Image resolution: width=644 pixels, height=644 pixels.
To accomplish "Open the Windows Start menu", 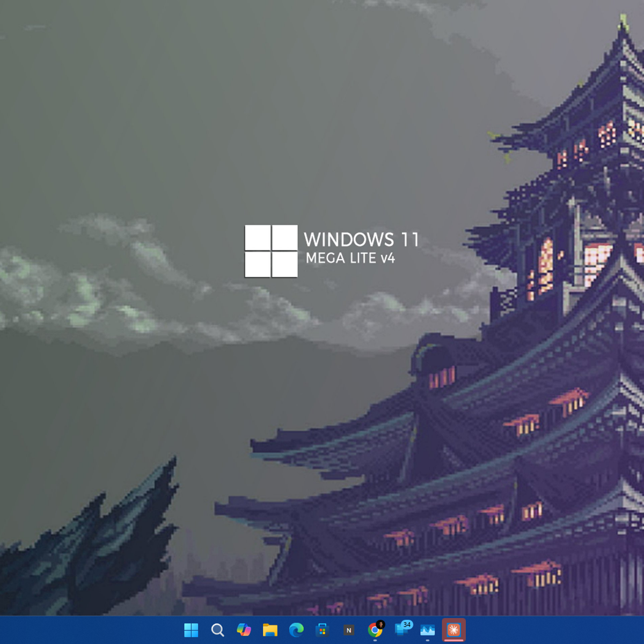I will (x=191, y=630).
